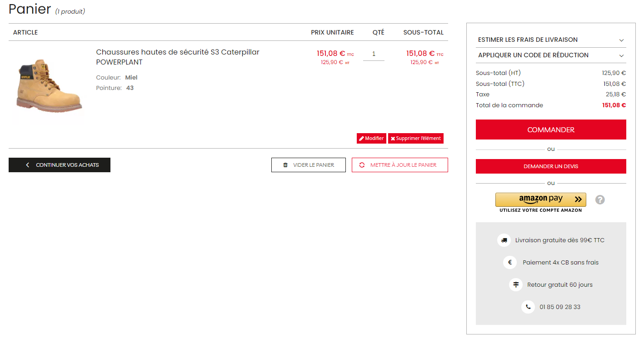This screenshot has height=344, width=644.
Task: Click the Sous-total (TTC) label
Action: [x=500, y=84]
